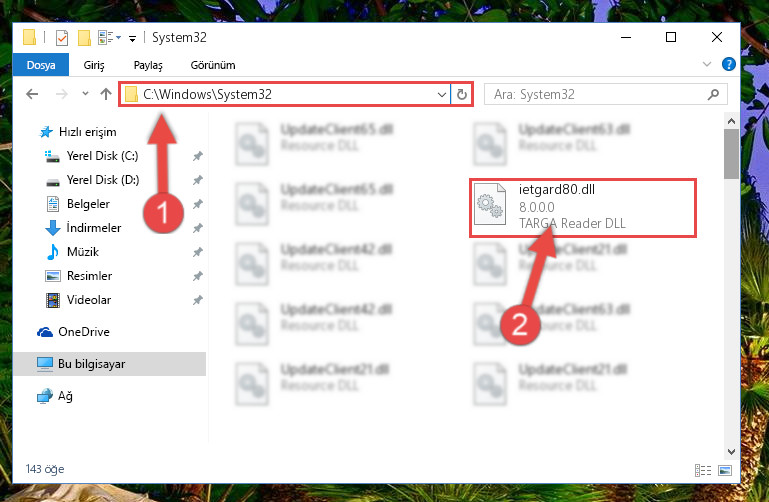Unpin Videolar using its pin icon
The image size is (769, 502).
pos(198,300)
